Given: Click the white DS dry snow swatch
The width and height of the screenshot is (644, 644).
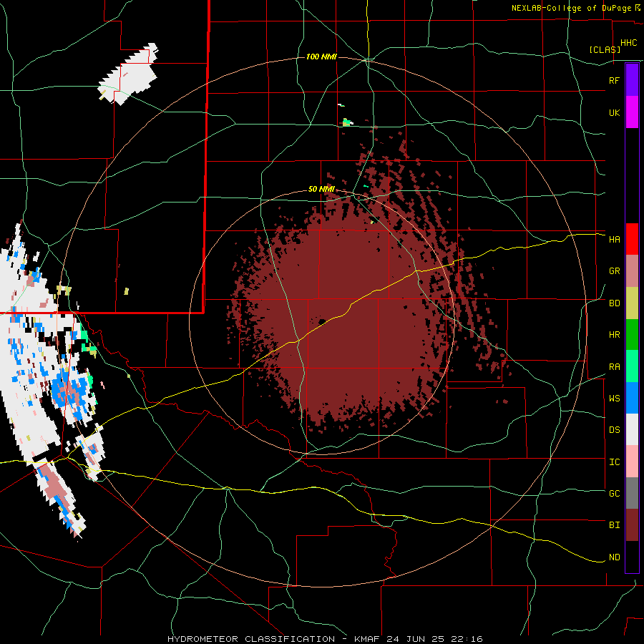Looking at the screenshot, I should 632,429.
